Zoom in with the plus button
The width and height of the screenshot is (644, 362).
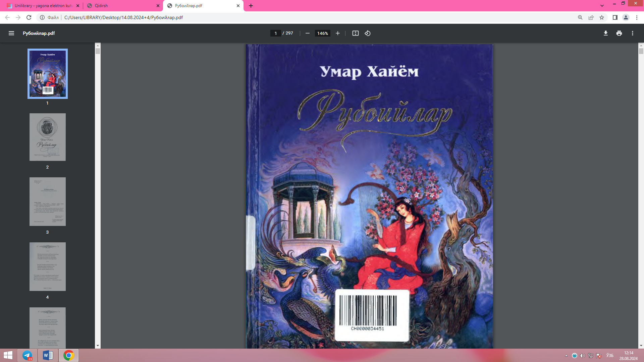(x=338, y=33)
